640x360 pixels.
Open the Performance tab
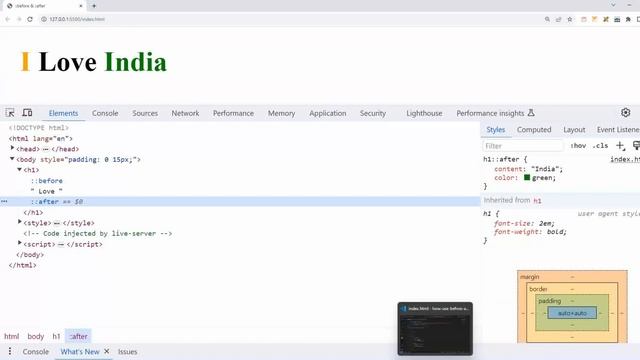pos(233,113)
